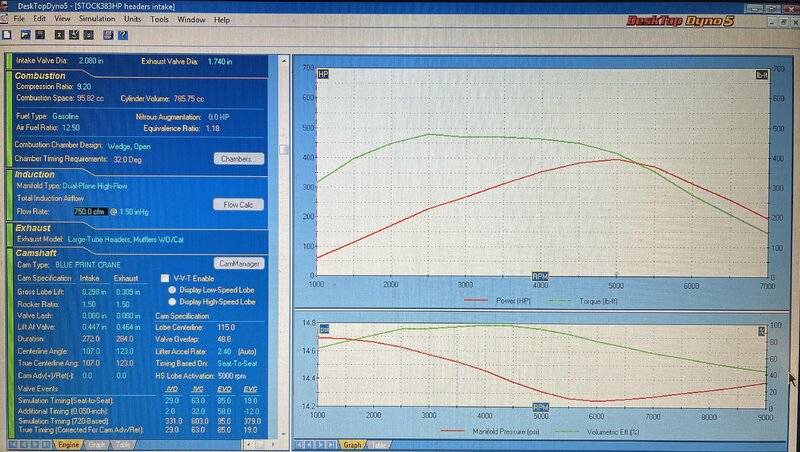
Task: Click the green Torque (lb-ft) legend entry
Action: (583, 301)
